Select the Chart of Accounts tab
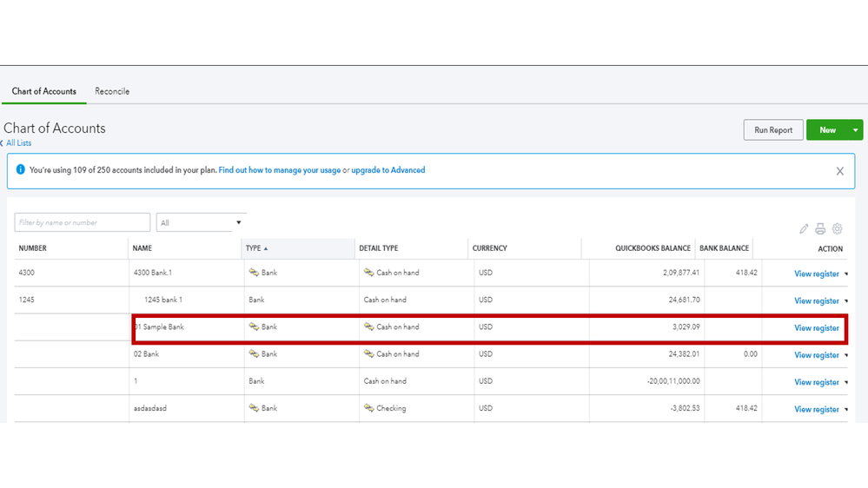868x488 pixels. click(44, 91)
